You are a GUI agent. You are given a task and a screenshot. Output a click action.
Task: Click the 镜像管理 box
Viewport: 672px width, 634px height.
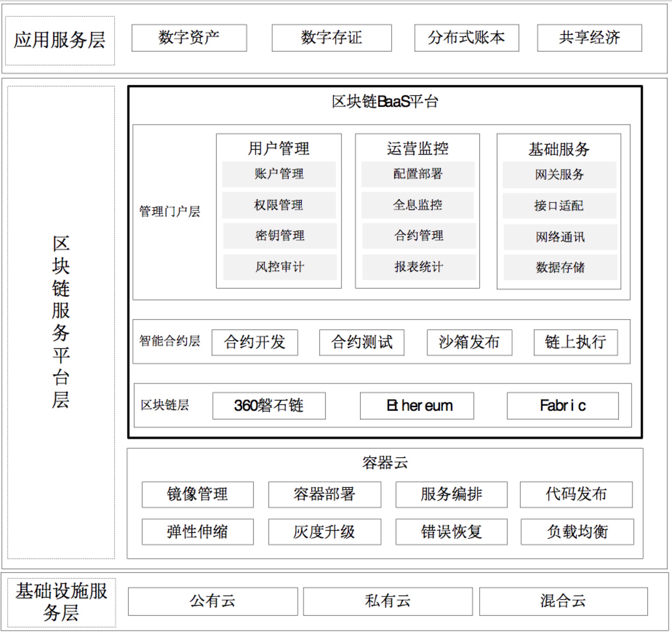point(198,495)
